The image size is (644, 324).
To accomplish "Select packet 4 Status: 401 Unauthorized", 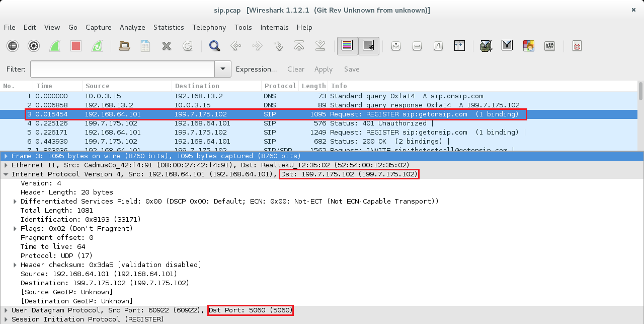I will coord(318,123).
